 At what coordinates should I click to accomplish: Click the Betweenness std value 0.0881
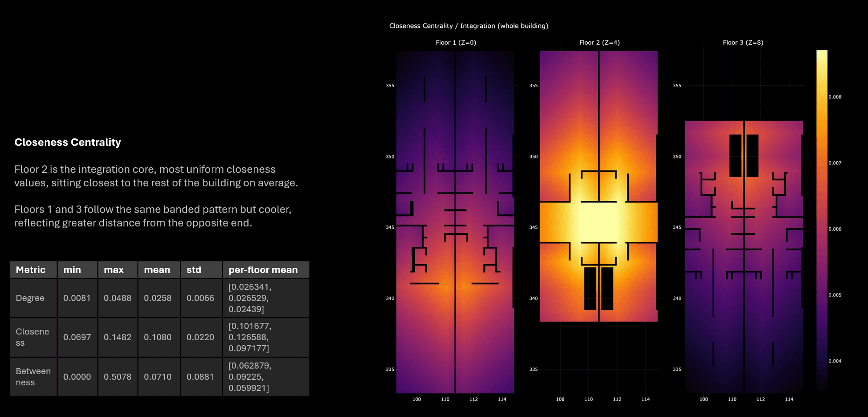[201, 377]
